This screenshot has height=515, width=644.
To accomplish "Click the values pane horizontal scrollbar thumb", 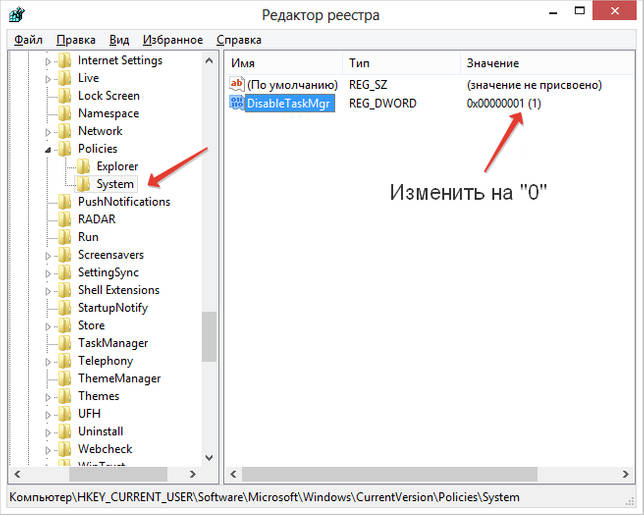I will [390, 474].
